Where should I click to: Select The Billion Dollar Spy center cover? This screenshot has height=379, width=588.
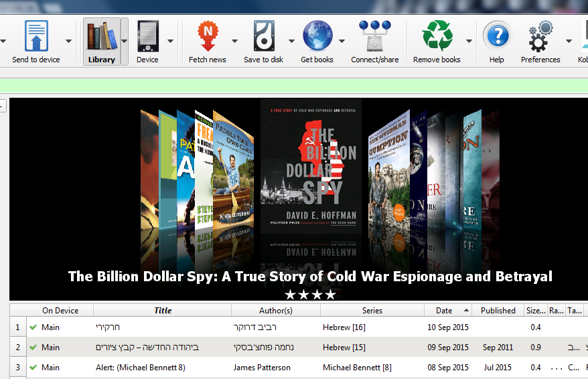tap(311, 167)
